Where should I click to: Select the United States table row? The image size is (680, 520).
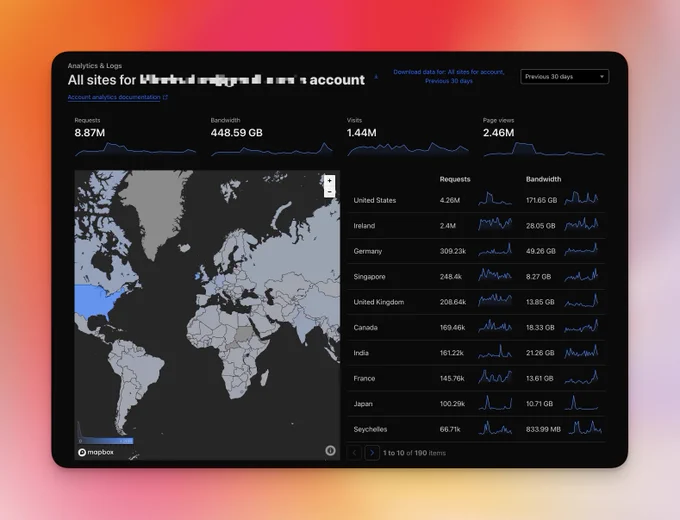[x=476, y=200]
